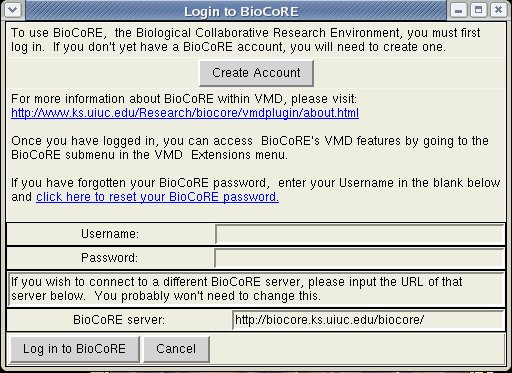Screen dimensions: 512x373
Task: Click the Create Account button
Action: tap(256, 73)
